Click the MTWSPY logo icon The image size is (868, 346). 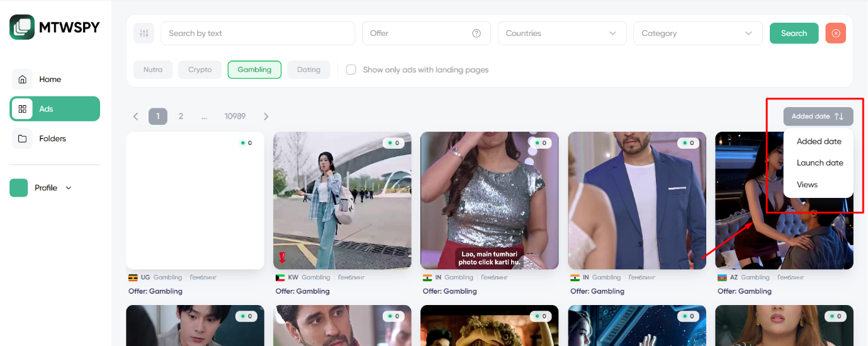coord(22,27)
